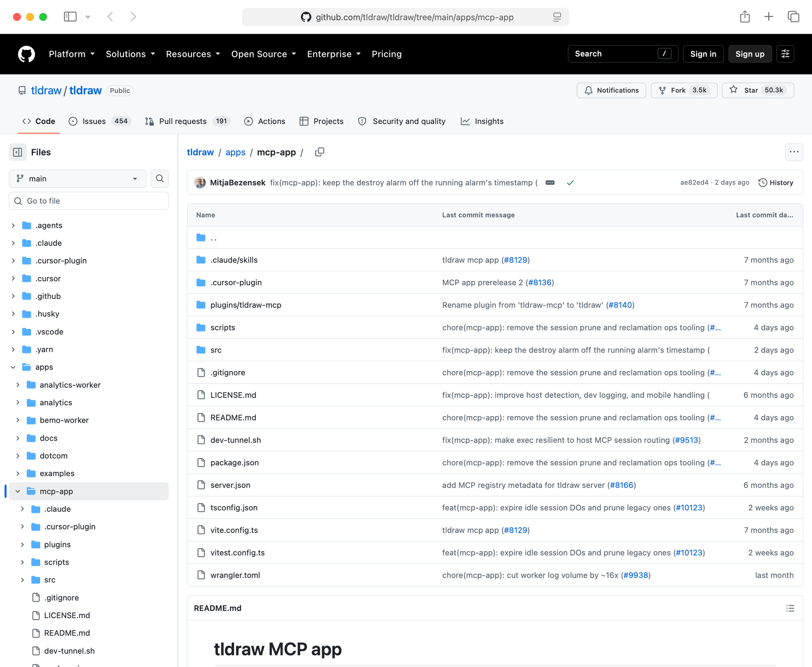
Task: Click the Notifications bell button
Action: coord(611,90)
